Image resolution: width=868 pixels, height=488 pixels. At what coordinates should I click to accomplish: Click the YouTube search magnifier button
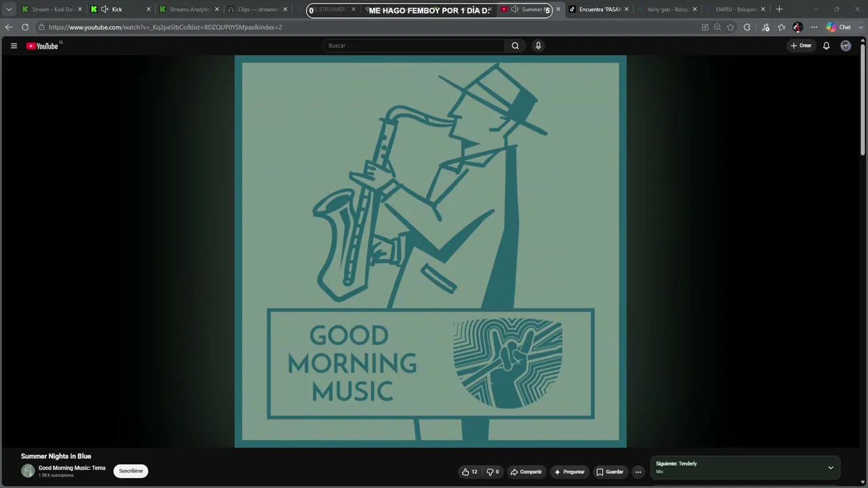pyautogui.click(x=515, y=46)
